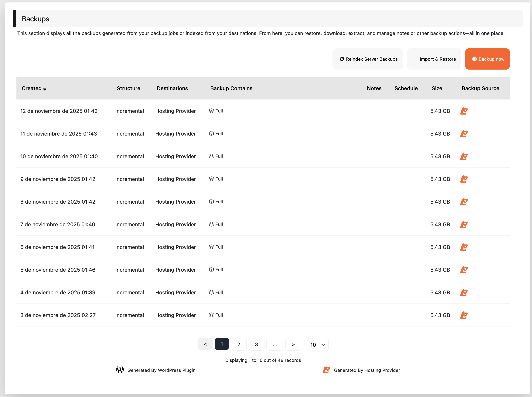The image size is (532, 397).
Task: Click hosting provider icon for 10 de noviembre backup
Action: (464, 157)
